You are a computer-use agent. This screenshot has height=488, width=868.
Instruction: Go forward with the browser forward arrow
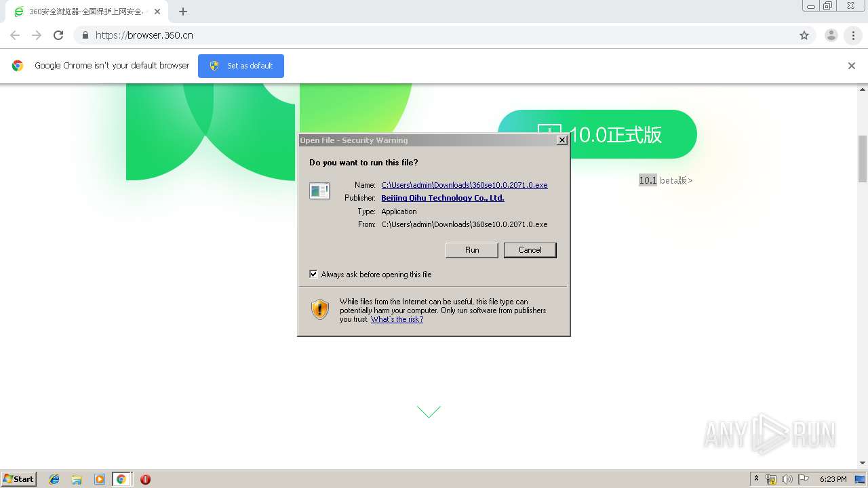click(37, 35)
